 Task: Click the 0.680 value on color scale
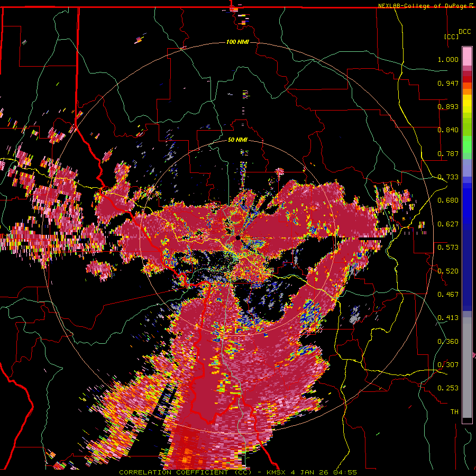[448, 200]
